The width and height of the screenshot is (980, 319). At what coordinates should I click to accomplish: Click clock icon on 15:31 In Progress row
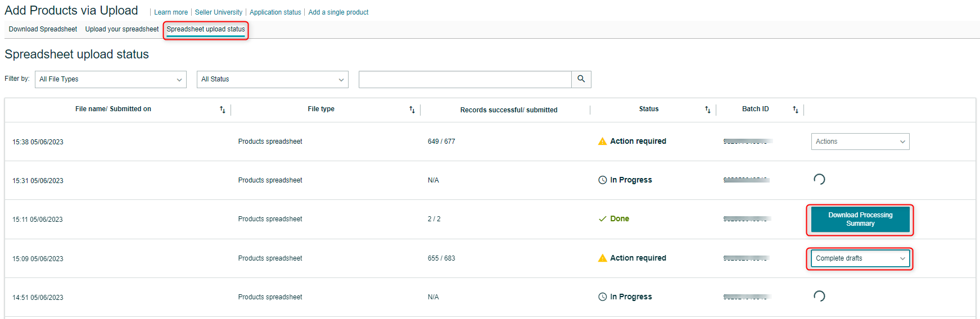tap(602, 180)
